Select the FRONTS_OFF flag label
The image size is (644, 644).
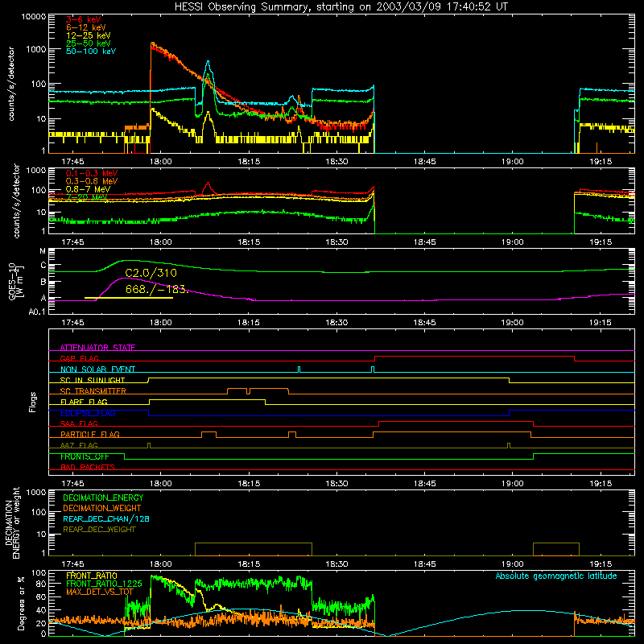click(x=85, y=456)
